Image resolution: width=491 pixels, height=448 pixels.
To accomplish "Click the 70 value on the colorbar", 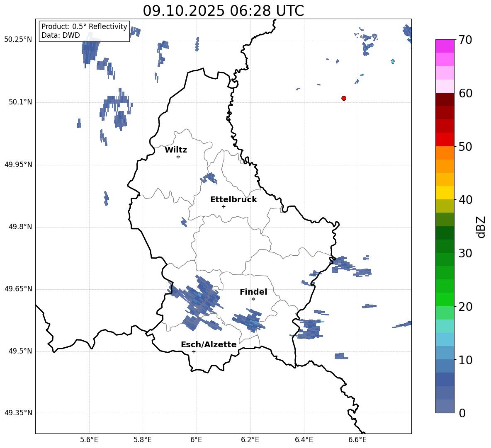I will click(x=465, y=40).
